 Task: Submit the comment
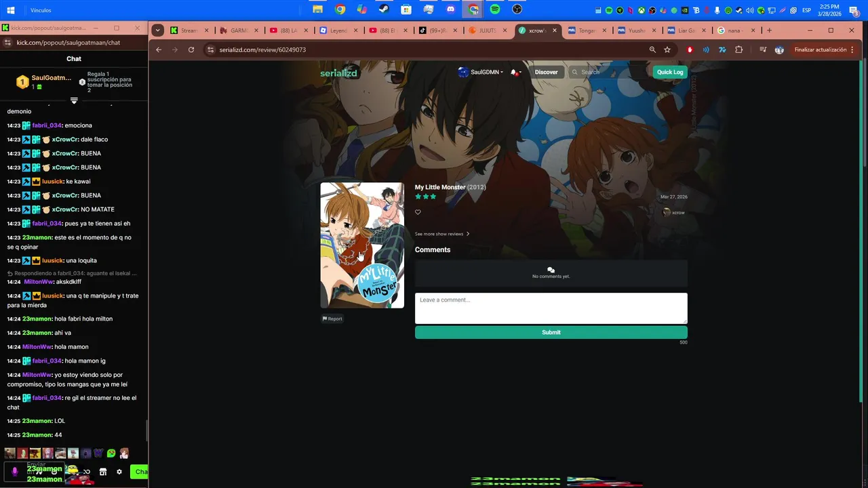click(551, 332)
